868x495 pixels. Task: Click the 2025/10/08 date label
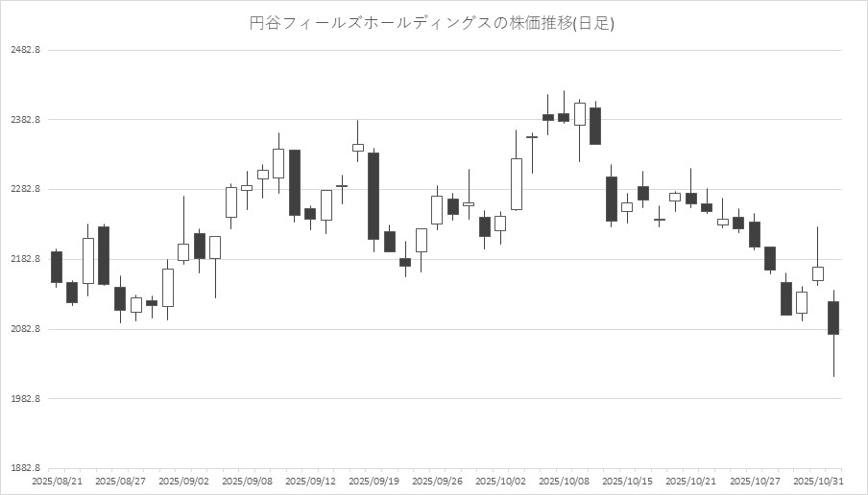(x=563, y=481)
